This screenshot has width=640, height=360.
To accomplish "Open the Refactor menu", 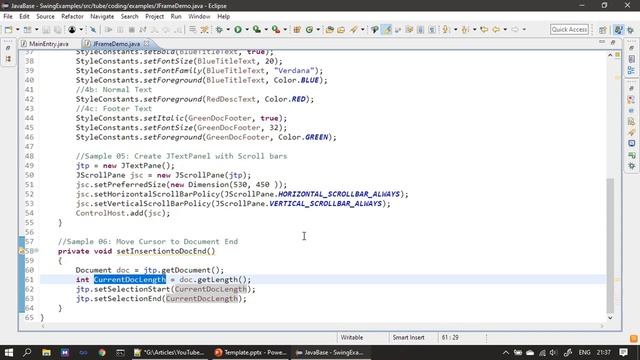I will point(72,16).
